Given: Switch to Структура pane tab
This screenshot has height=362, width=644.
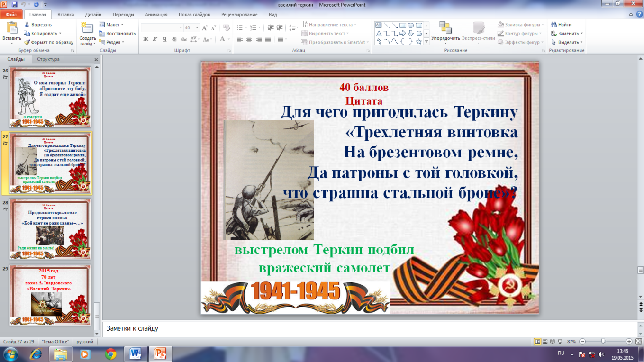Looking at the screenshot, I should 48,59.
